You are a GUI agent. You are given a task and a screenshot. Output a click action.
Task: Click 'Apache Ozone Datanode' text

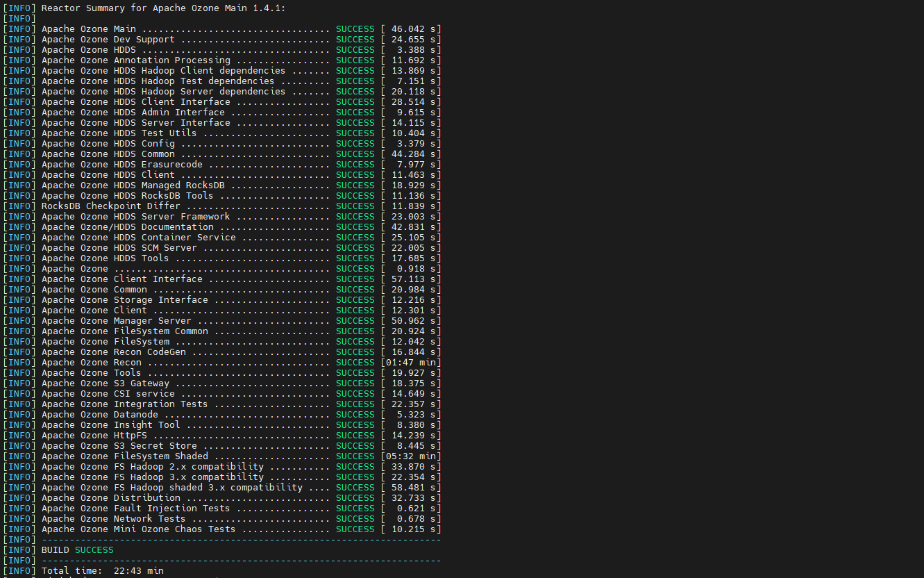100,415
